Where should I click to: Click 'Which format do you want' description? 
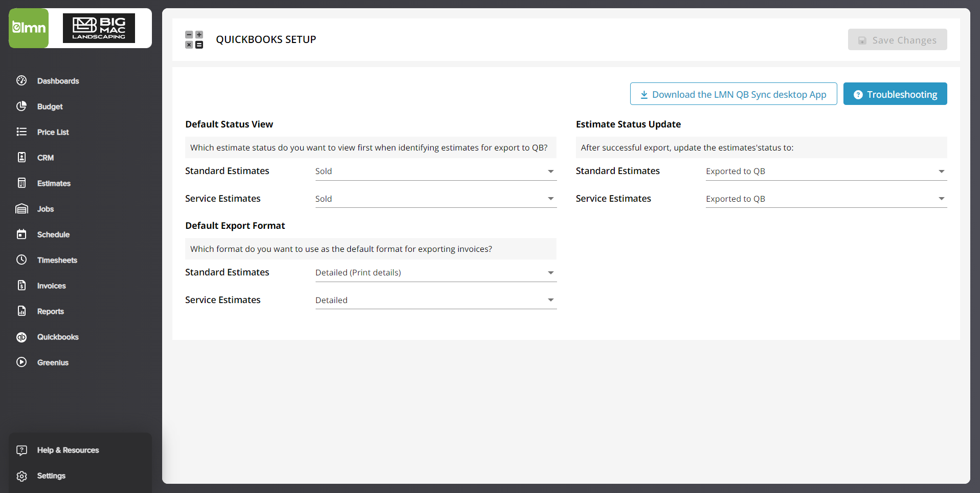point(341,249)
